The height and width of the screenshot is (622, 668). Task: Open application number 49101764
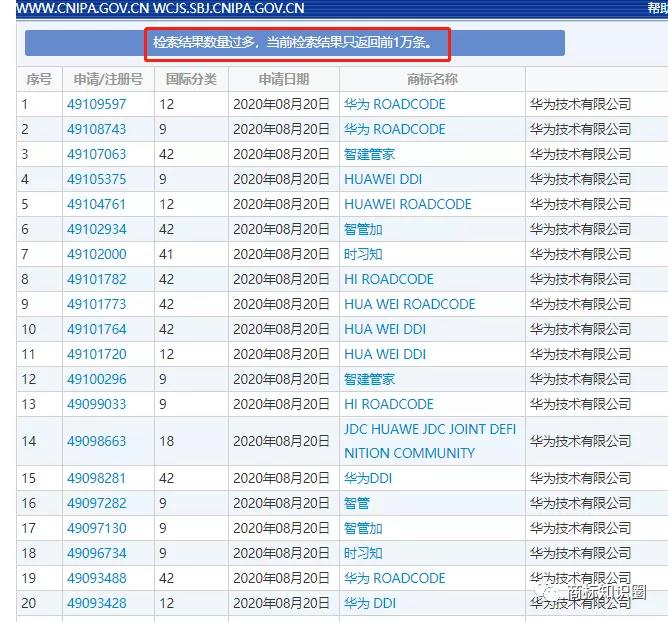click(x=97, y=329)
